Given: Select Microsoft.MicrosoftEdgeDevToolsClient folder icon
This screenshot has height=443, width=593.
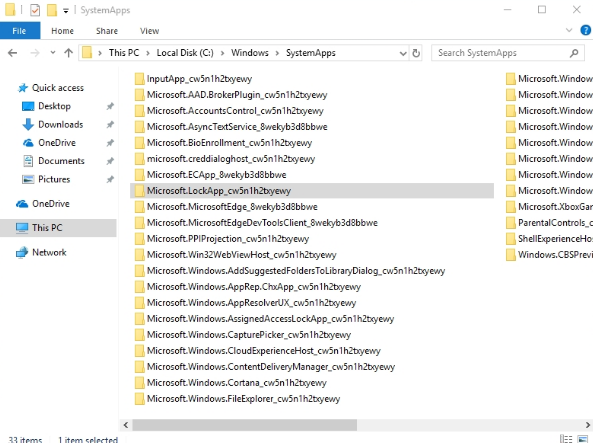Looking at the screenshot, I should 140,223.
